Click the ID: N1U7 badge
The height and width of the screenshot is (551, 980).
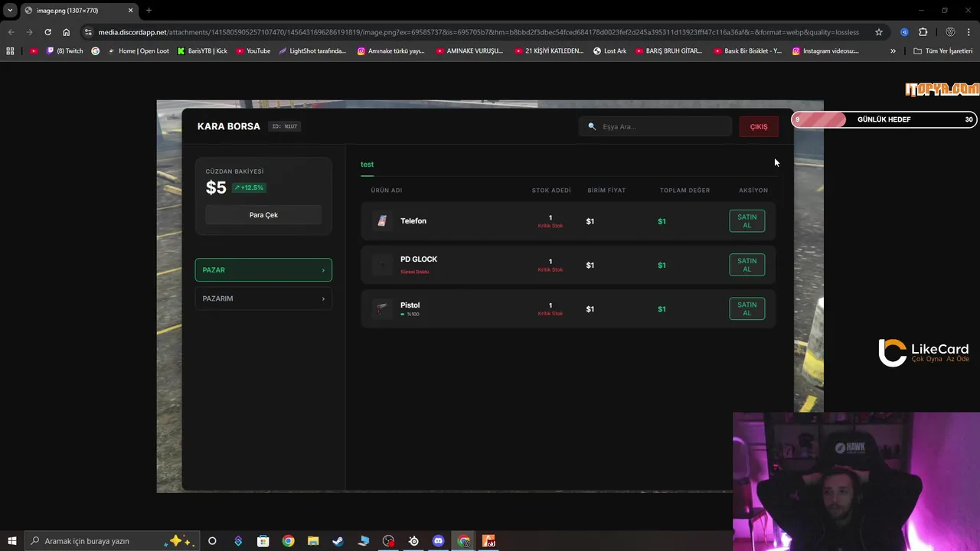(285, 126)
